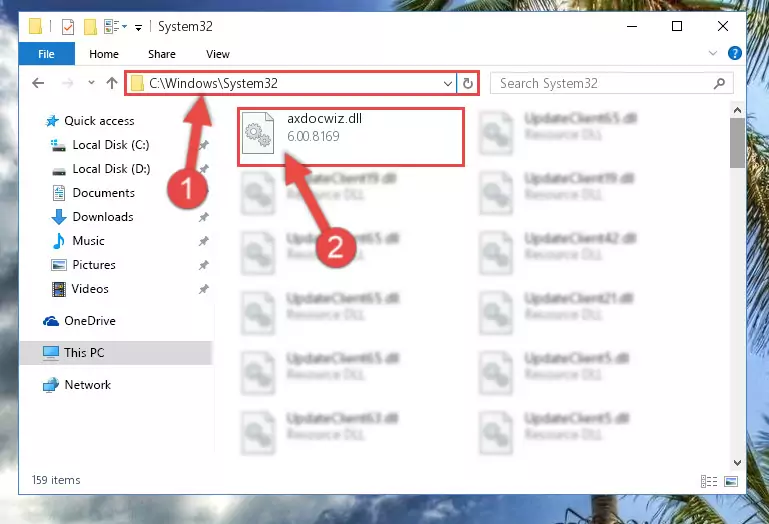Open Explorer help question mark

coord(735,53)
